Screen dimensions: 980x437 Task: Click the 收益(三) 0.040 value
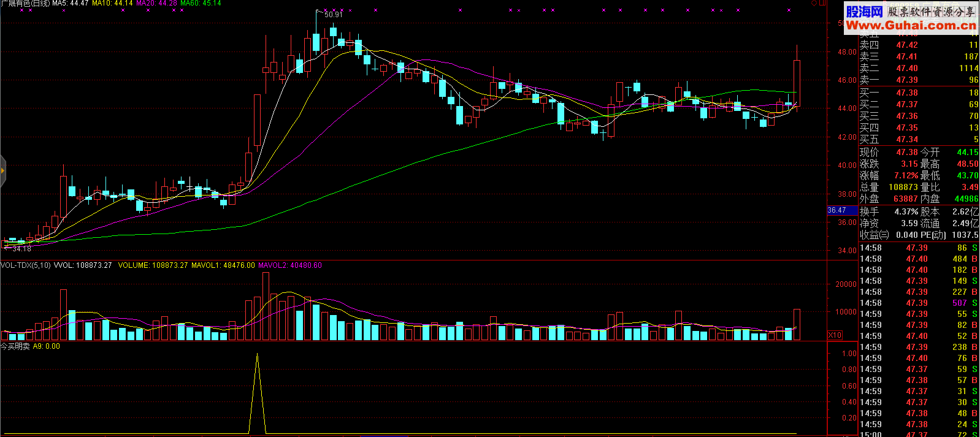(x=907, y=235)
